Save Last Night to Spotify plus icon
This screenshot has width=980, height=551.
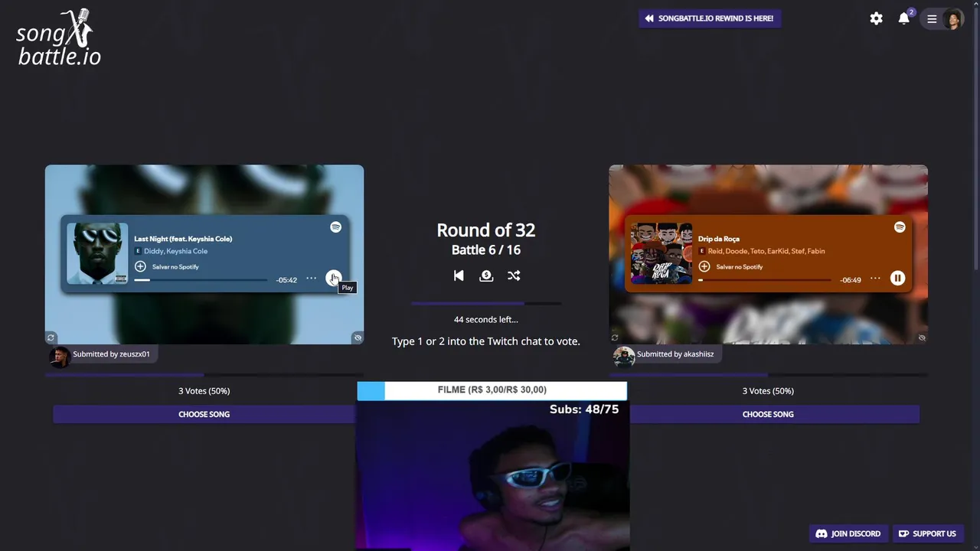coord(140,266)
